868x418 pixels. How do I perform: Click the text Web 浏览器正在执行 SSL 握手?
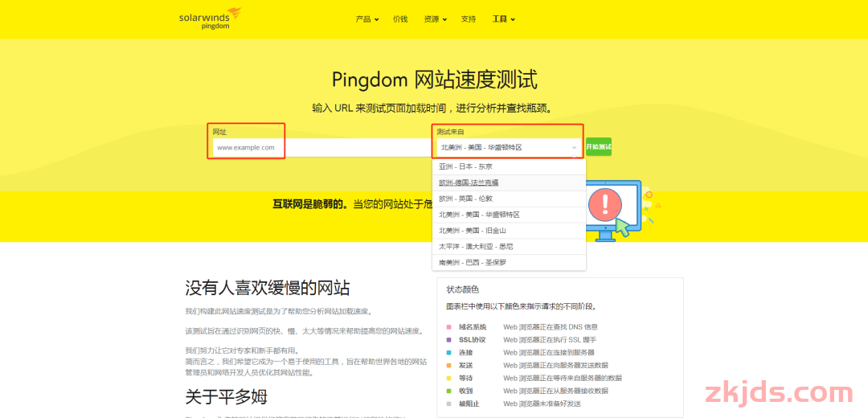pos(550,340)
